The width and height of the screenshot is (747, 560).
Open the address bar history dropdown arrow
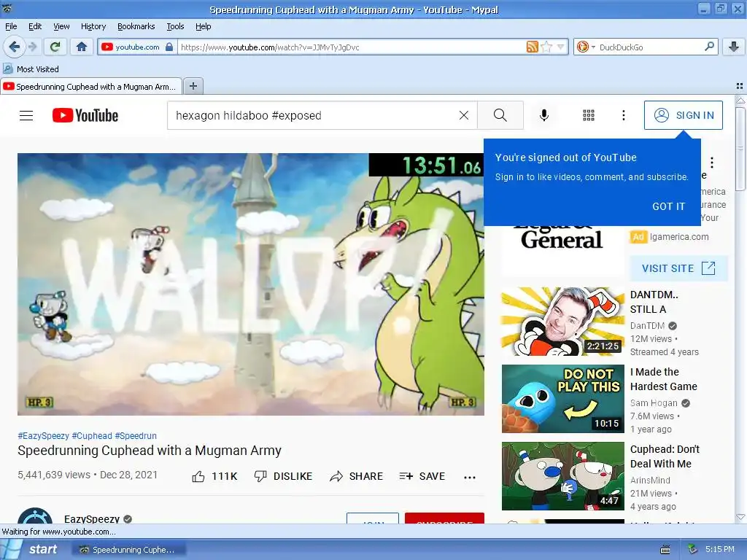click(561, 47)
